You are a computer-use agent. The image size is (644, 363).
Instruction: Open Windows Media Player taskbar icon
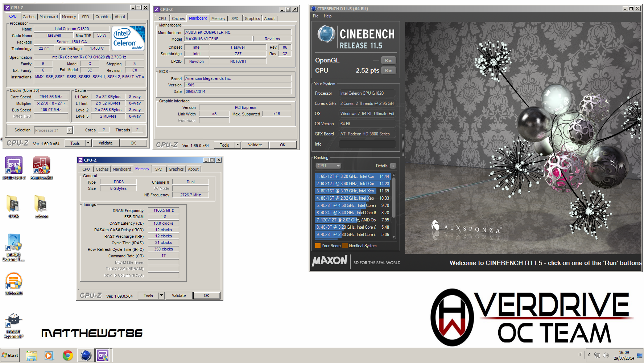coord(49,355)
